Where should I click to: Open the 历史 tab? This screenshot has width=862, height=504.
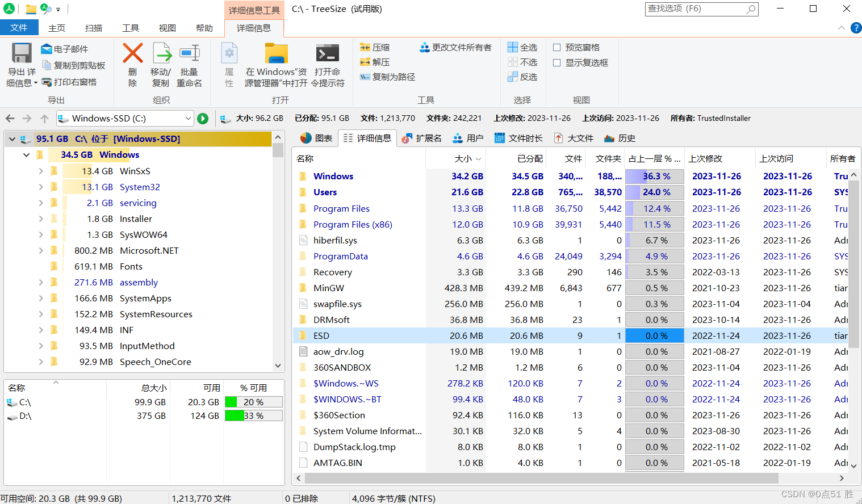[x=620, y=138]
